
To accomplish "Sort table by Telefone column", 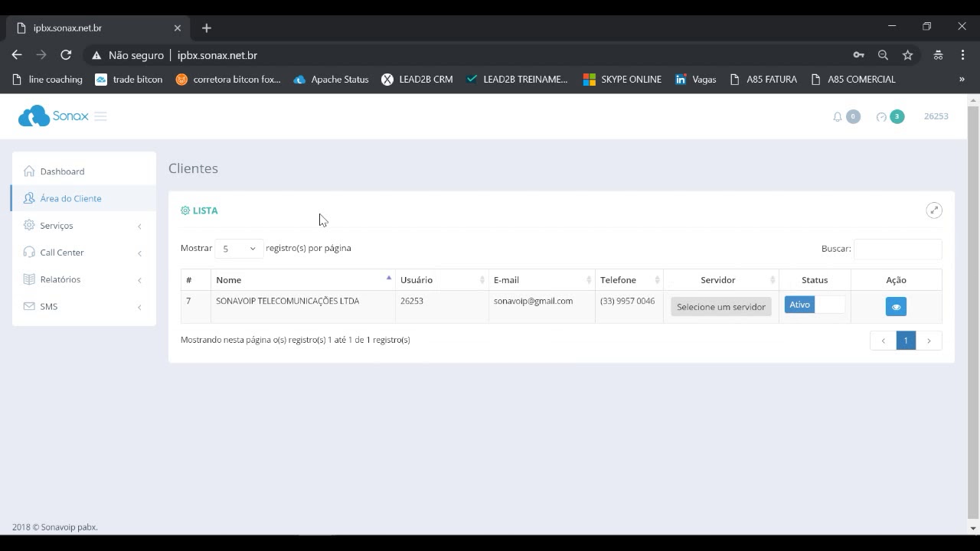I will pyautogui.click(x=629, y=280).
